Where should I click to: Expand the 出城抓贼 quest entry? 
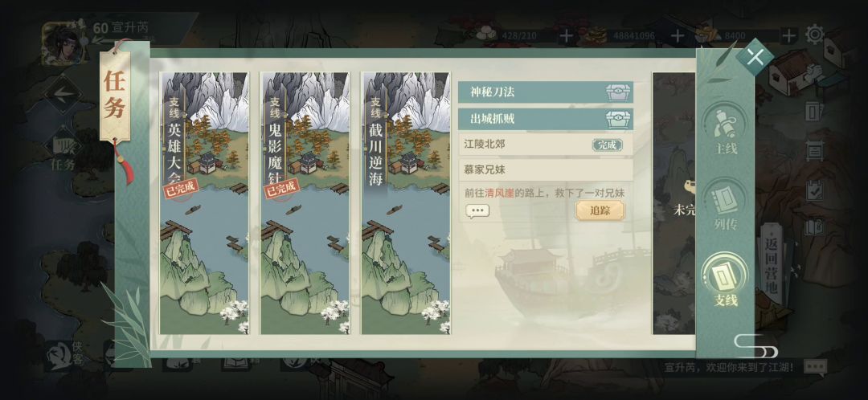point(545,119)
